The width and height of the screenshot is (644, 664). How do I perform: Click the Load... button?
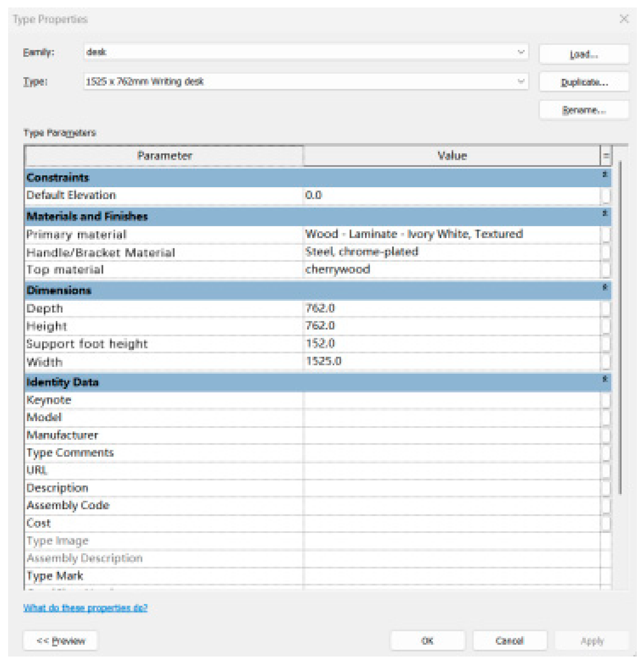(584, 54)
